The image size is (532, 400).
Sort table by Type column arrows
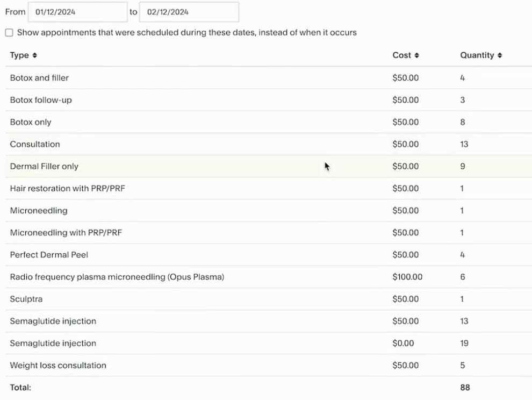[x=34, y=55]
